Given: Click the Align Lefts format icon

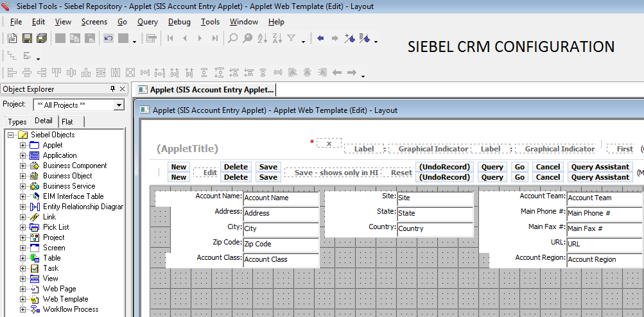Looking at the screenshot, I should [12, 73].
